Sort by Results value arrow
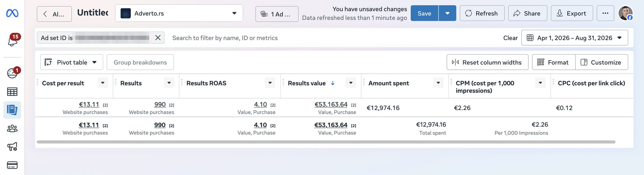644x175 pixels. pos(333,83)
